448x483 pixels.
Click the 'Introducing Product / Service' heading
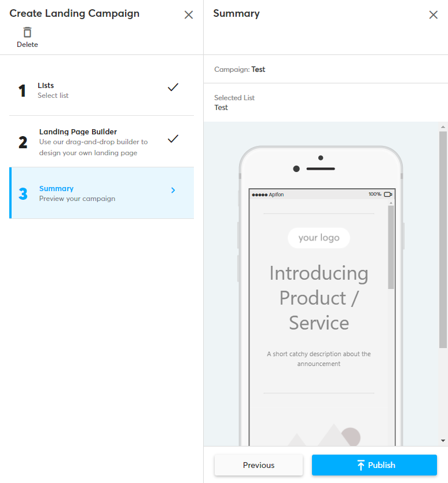pos(319,298)
